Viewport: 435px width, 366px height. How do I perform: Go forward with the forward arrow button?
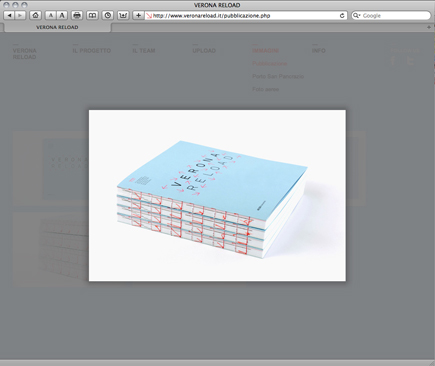coord(20,15)
